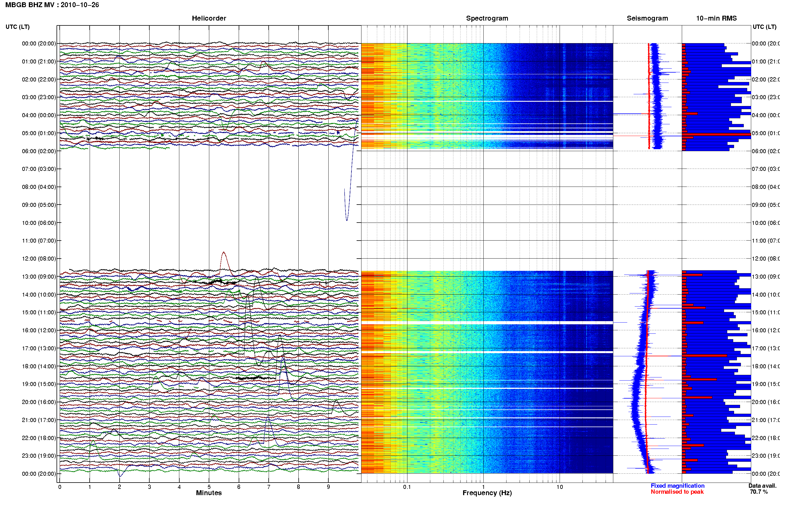This screenshot has width=812, height=508.
Task: Select the "Helicorder" panel title
Action: pyautogui.click(x=209, y=19)
